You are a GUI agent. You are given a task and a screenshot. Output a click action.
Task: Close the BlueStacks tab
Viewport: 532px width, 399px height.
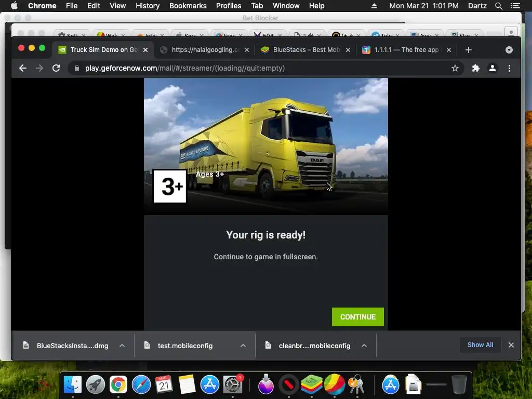coord(348,50)
